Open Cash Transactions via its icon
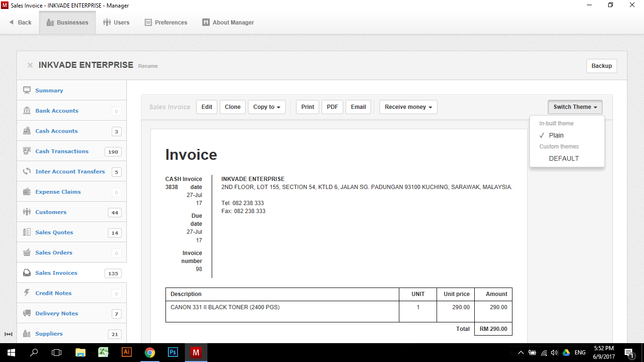Screen dimensions: 644x362 pyautogui.click(x=27, y=151)
